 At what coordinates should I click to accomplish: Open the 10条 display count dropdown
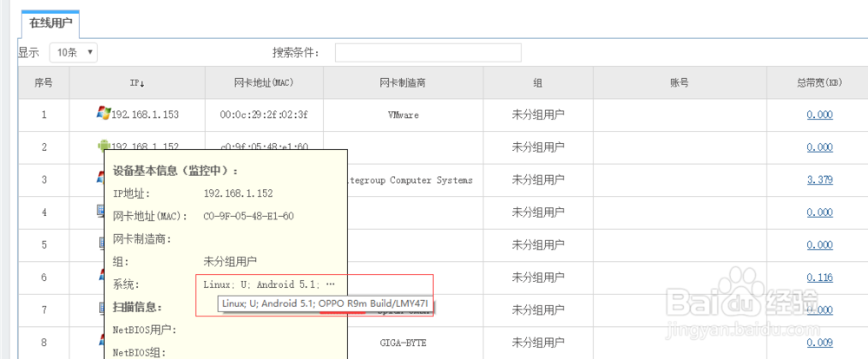74,53
